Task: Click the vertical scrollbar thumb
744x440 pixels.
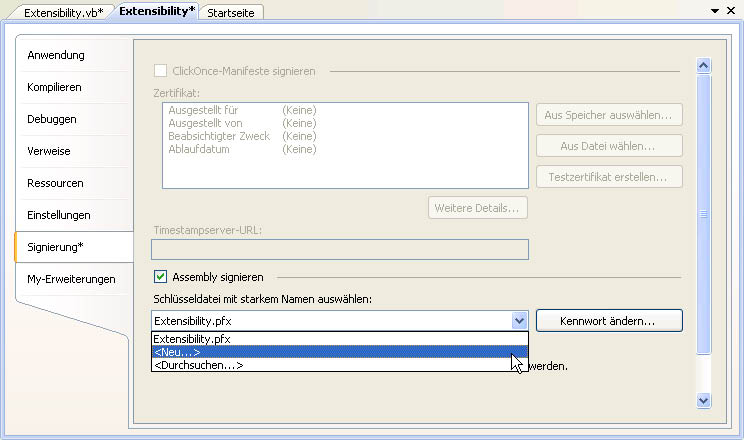Action: [703, 213]
